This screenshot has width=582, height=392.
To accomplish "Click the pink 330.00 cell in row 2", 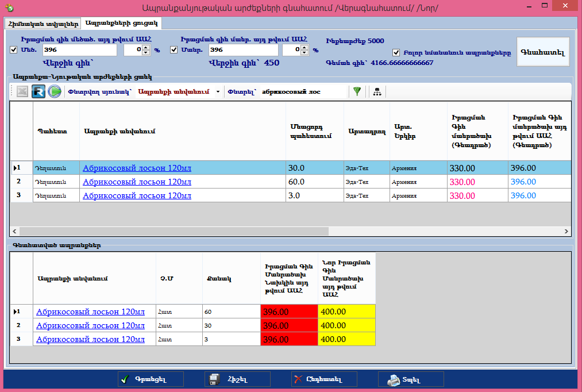I will point(477,182).
